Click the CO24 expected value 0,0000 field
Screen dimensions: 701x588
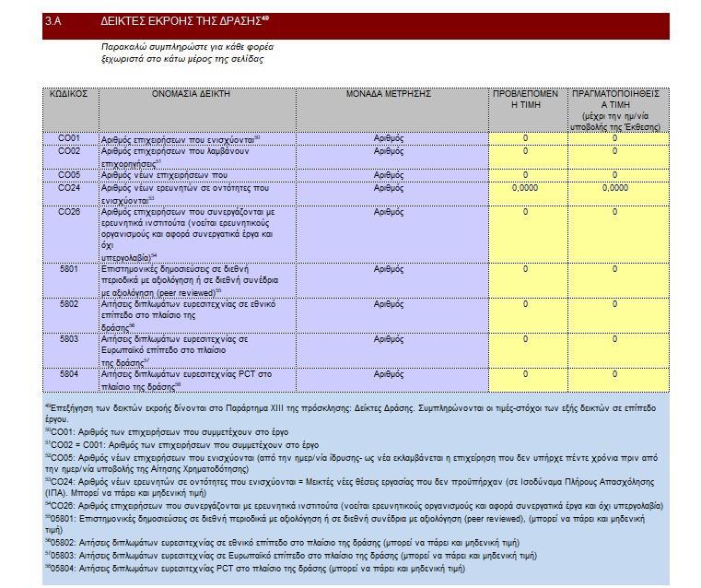(528, 194)
